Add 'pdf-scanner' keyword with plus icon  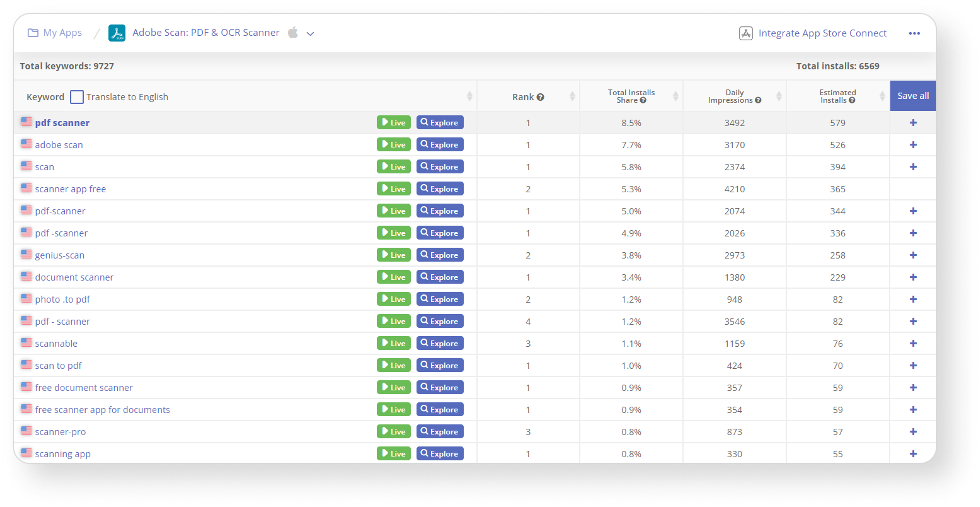point(913,211)
